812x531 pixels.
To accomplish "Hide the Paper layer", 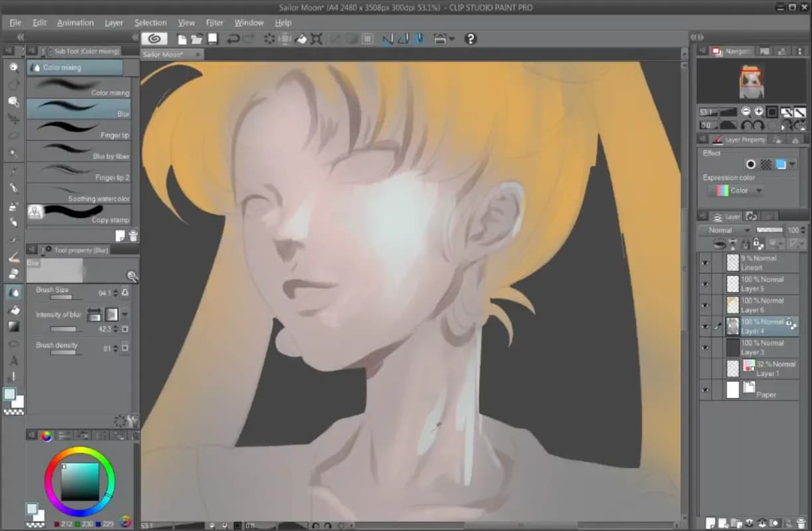I will [705, 390].
